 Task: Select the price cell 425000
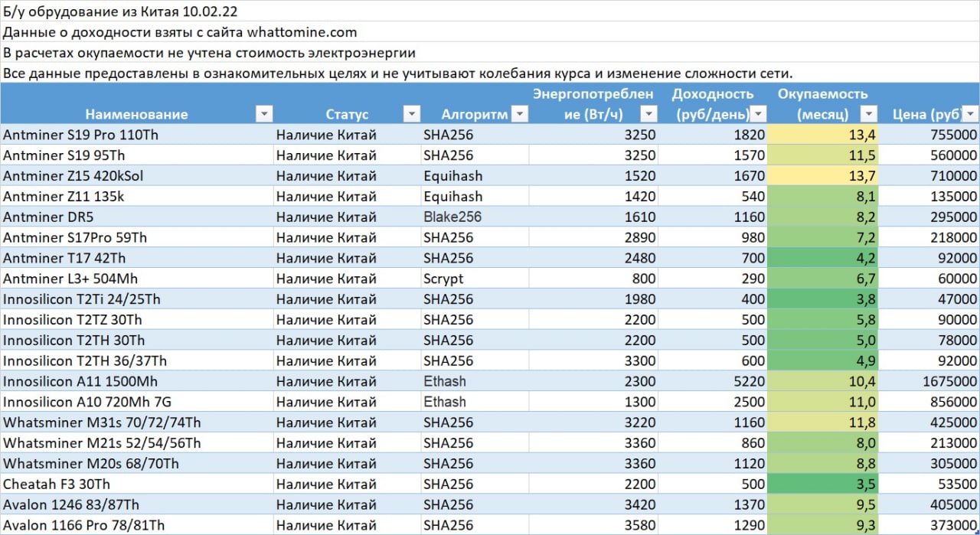[929, 422]
